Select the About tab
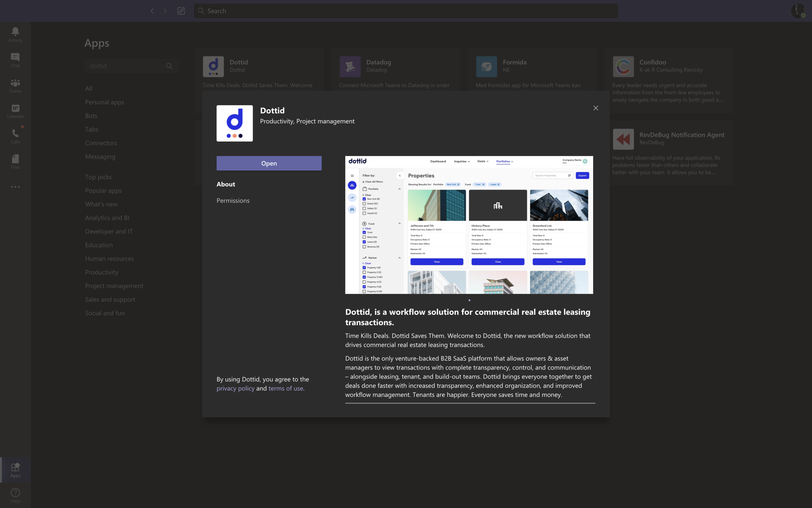Viewport: 812px width, 508px height. pyautogui.click(x=226, y=184)
